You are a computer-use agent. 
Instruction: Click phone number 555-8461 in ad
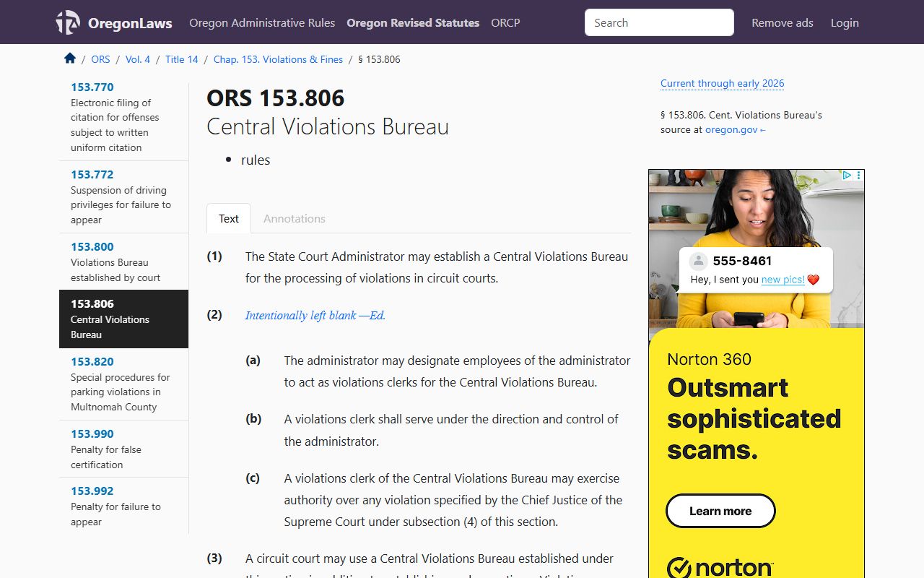coord(742,261)
